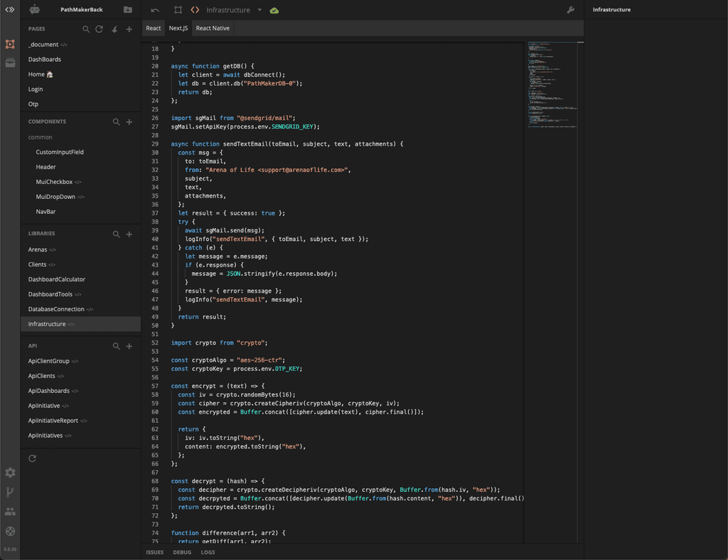Open team members icon in left rail
The width and height of the screenshot is (728, 560).
(10, 511)
